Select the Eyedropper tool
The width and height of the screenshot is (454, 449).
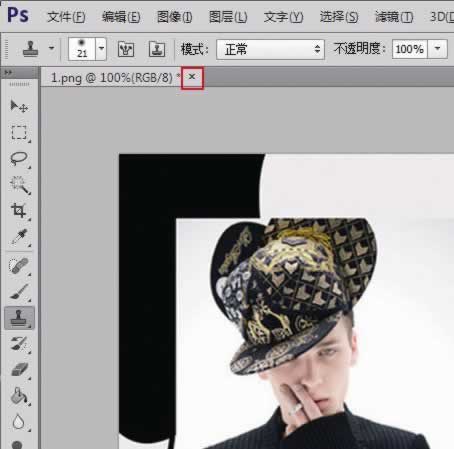click(19, 237)
